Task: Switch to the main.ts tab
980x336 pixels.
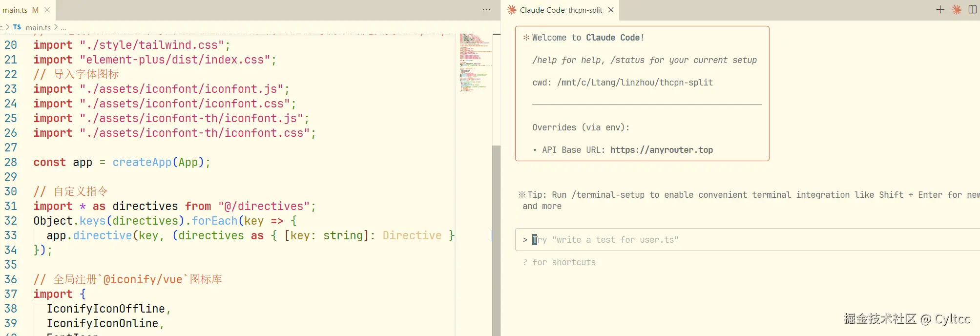Action: [21, 10]
